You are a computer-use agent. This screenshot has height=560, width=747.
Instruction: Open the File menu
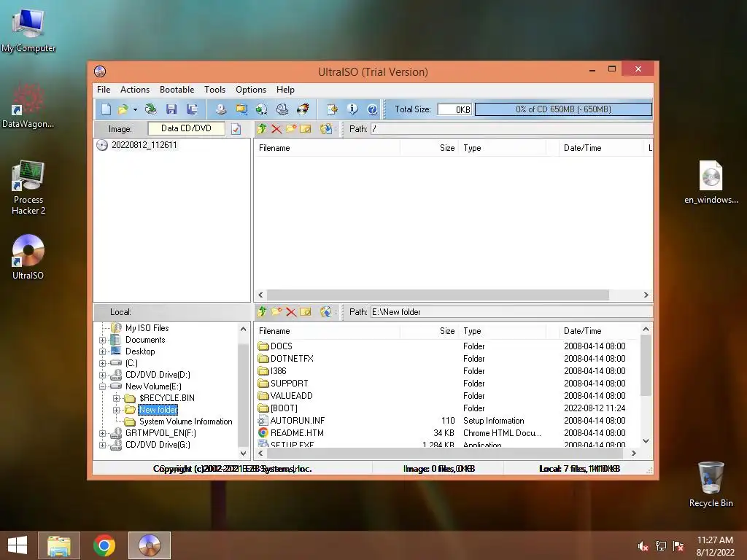(x=104, y=90)
